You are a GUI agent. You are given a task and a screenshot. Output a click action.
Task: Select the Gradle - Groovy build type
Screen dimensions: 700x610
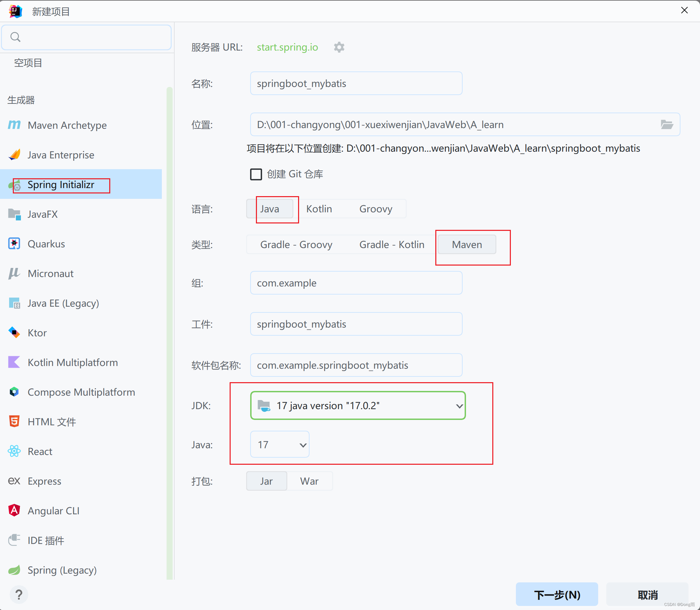pos(295,244)
